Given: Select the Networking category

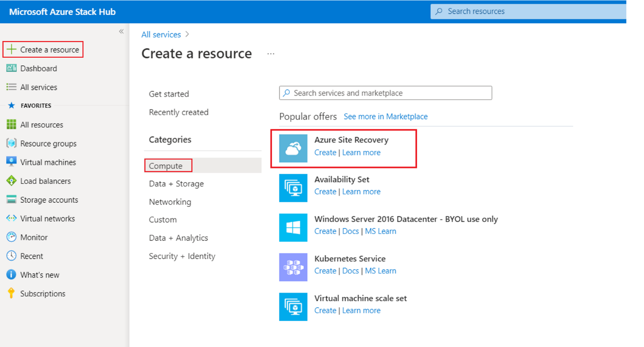Looking at the screenshot, I should tap(170, 202).
